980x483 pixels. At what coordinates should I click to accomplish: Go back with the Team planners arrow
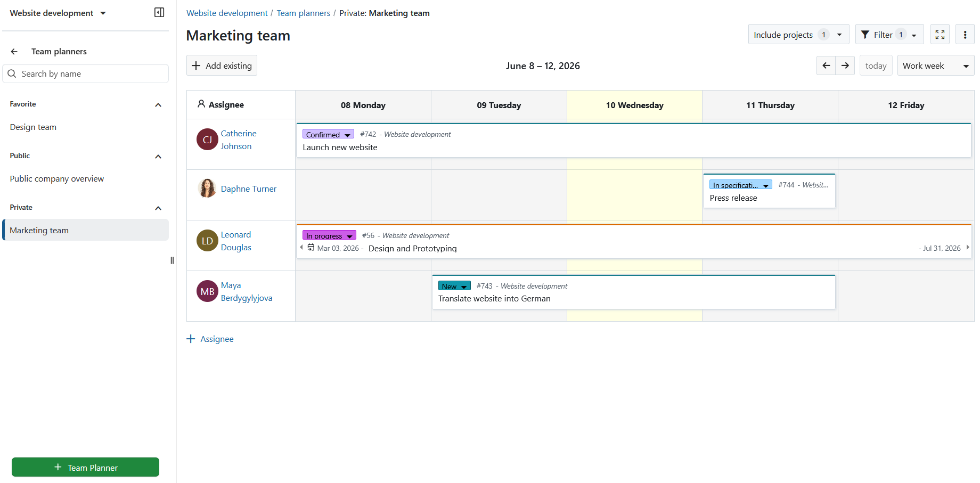point(14,52)
